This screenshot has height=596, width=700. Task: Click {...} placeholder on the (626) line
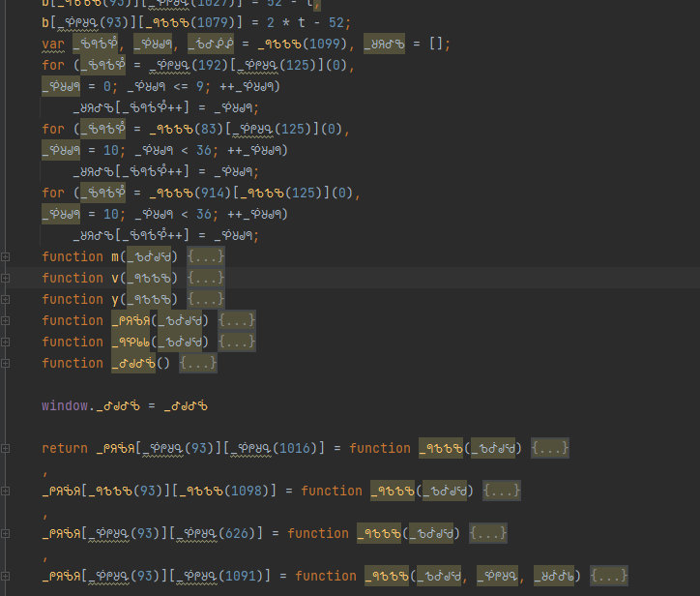coord(487,533)
